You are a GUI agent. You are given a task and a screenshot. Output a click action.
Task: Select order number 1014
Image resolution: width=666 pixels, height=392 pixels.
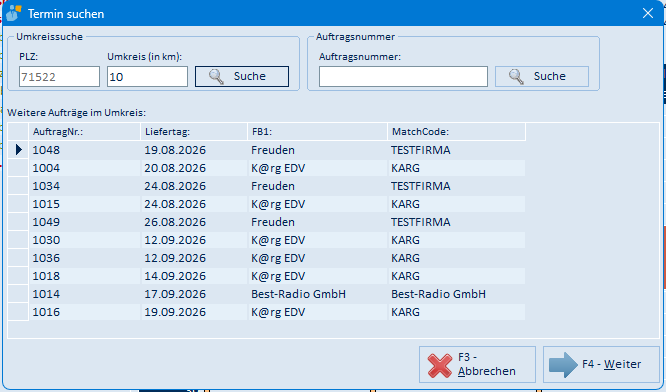46,294
